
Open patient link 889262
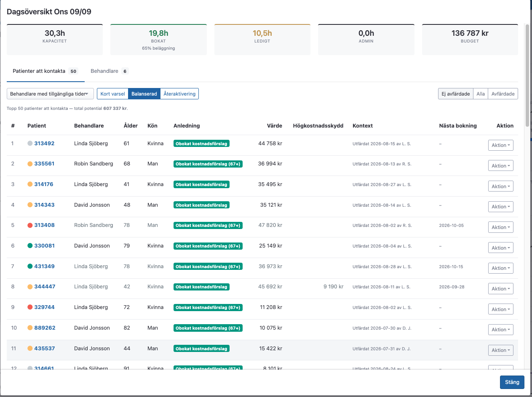(x=45, y=328)
